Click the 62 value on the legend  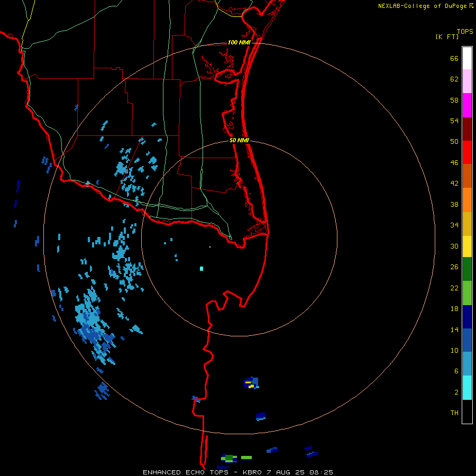click(454, 79)
